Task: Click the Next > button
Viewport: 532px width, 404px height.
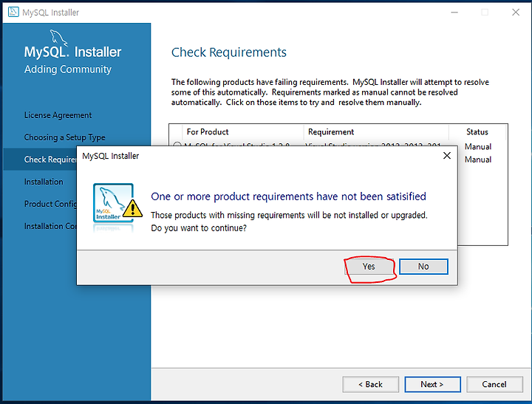Action: [x=432, y=384]
